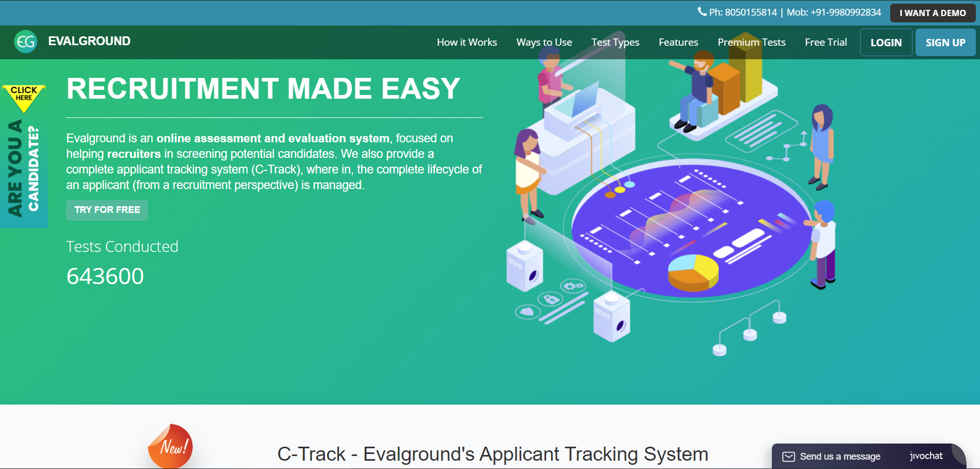Click the 'Mob: +91-9980992834' mobile number
Screen dimensions: 980x469
(x=834, y=12)
